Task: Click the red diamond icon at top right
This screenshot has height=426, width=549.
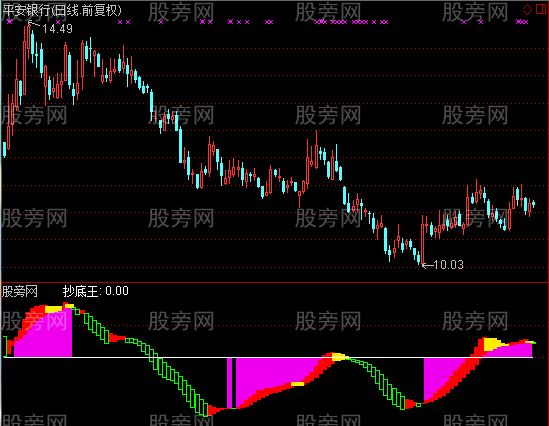Action: tap(527, 9)
